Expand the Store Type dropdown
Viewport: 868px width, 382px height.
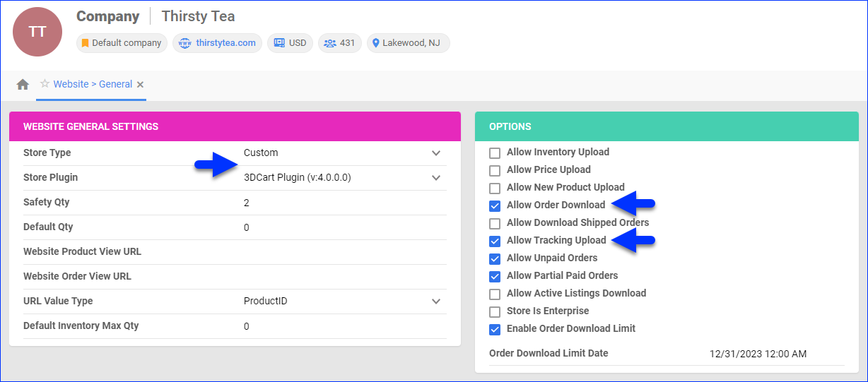(435, 153)
